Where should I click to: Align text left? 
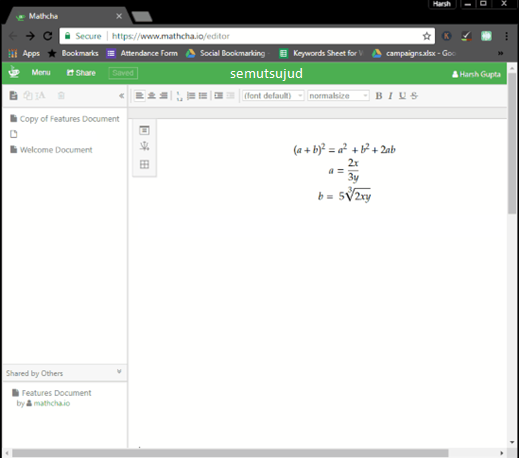pyautogui.click(x=140, y=96)
